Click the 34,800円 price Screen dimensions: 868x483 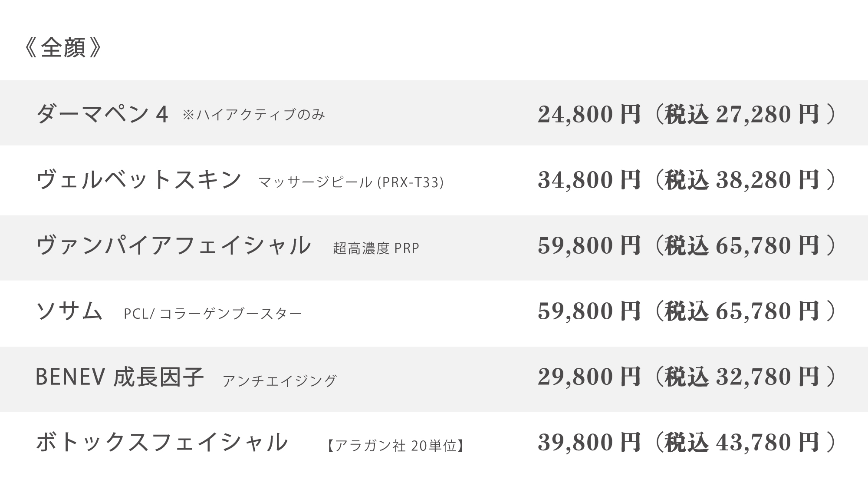coord(589,180)
